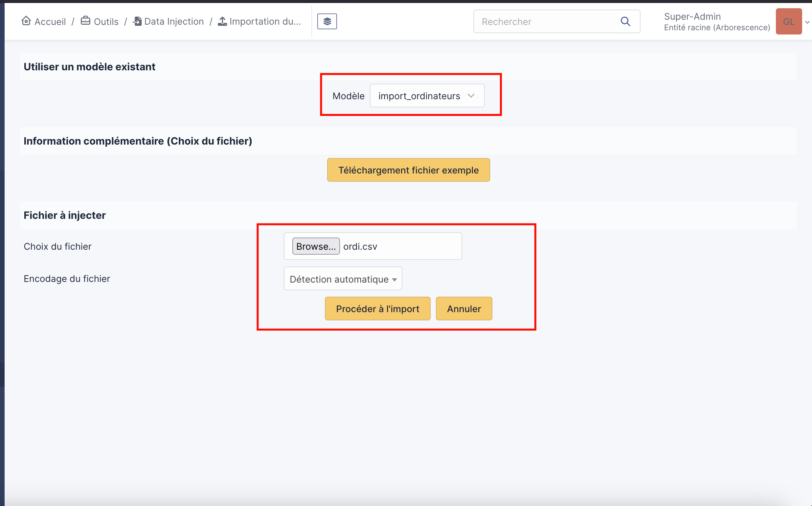Click Annuler button
The width and height of the screenshot is (812, 506).
coord(464,309)
